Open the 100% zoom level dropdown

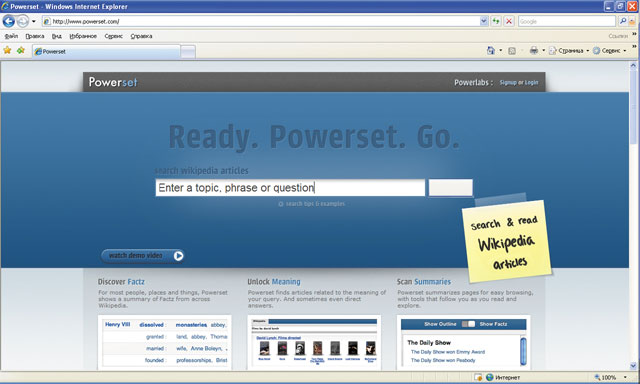pos(625,377)
